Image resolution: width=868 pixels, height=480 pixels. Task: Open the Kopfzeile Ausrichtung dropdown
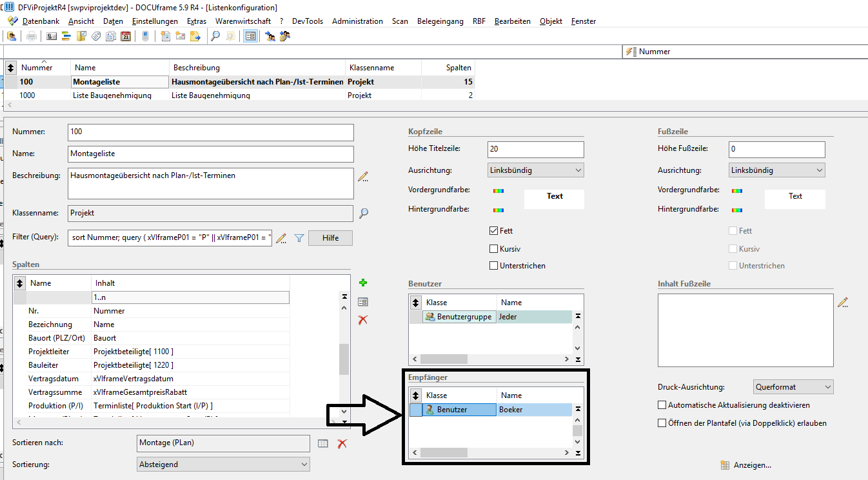click(536, 170)
